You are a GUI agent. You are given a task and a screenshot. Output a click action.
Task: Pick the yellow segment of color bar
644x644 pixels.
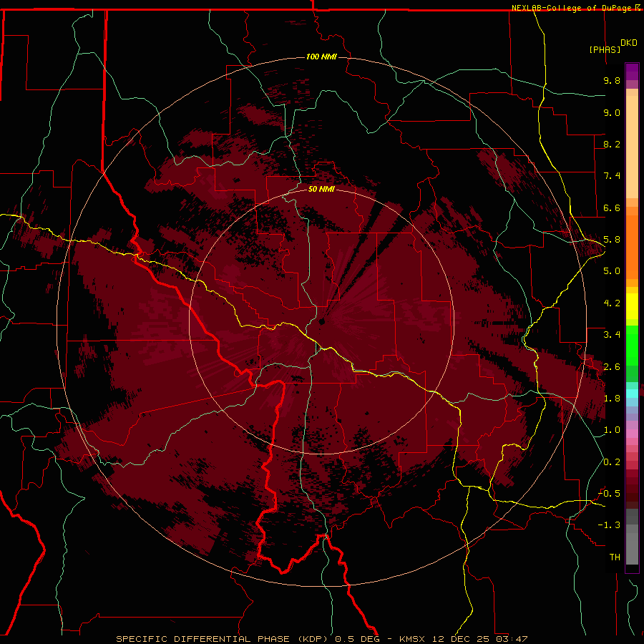click(x=632, y=306)
